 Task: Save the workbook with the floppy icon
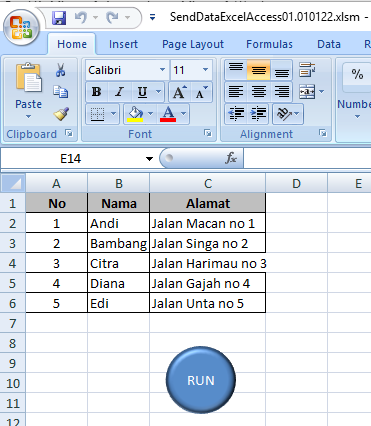(59, 17)
